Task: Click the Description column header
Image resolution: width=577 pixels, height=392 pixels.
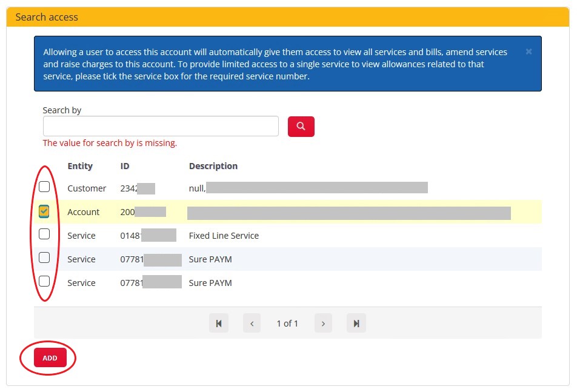Action: pyautogui.click(x=213, y=166)
